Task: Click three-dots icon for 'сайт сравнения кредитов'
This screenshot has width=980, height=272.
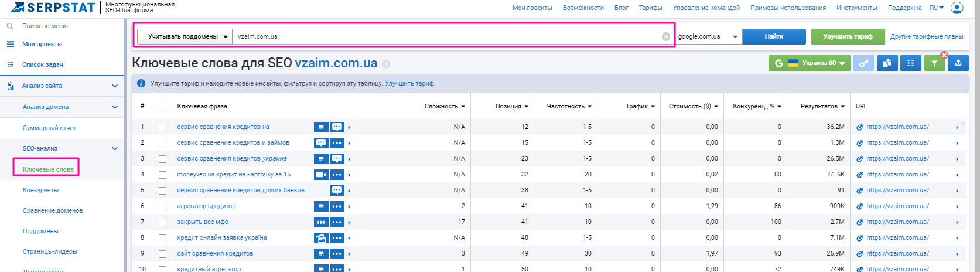Action: click(337, 253)
